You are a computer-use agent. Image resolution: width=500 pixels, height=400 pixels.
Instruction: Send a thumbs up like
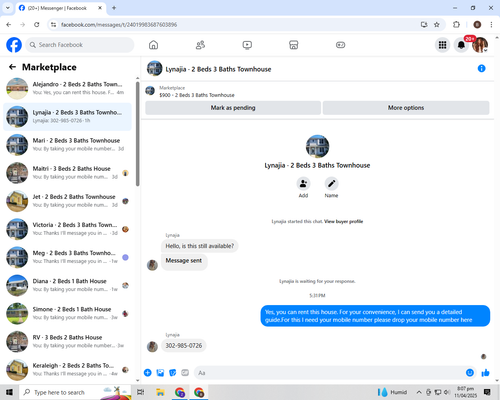[485, 373]
